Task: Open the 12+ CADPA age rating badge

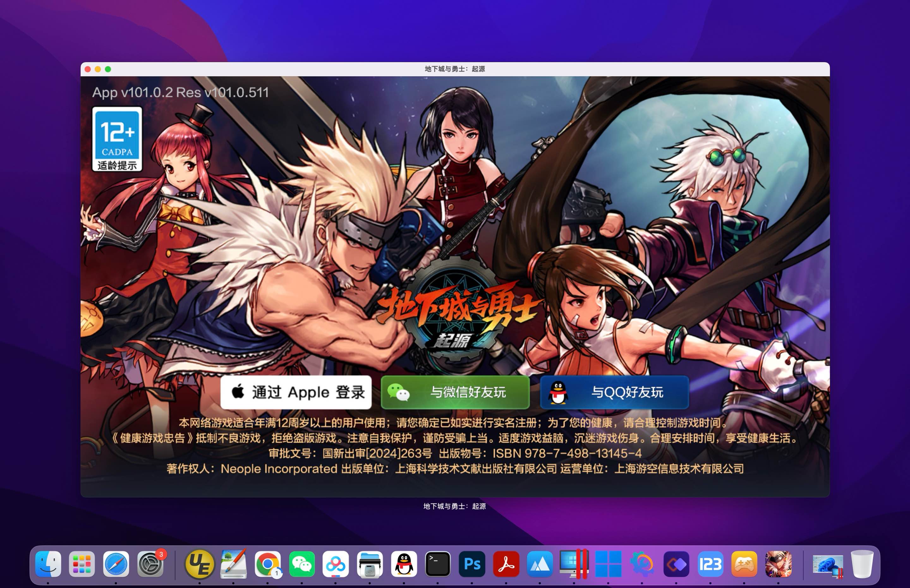Action: 117,139
